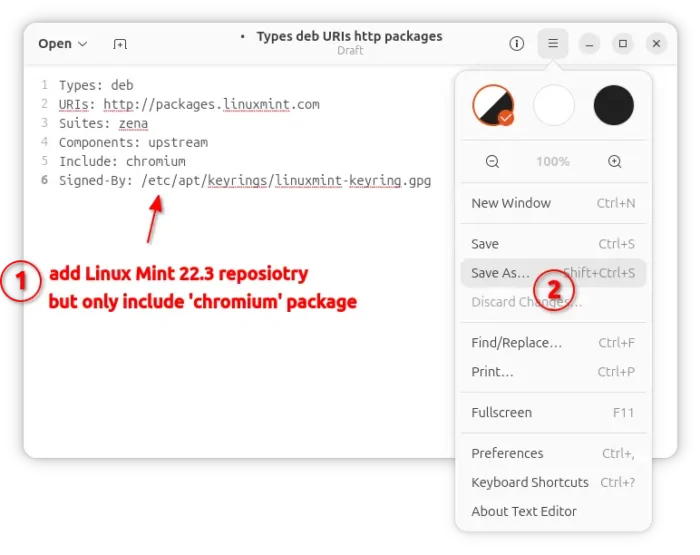
Task: Click the window title 'Types deb URIs http packages'
Action: click(349, 36)
